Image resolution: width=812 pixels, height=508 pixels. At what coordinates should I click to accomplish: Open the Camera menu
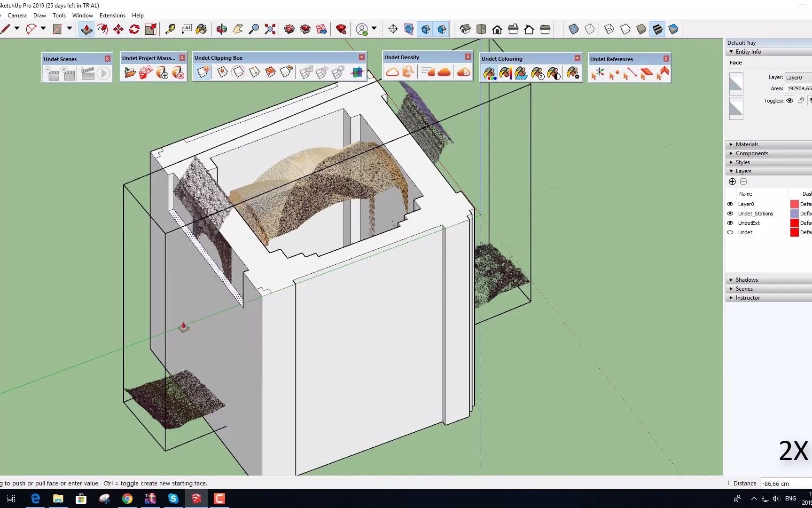coord(17,16)
